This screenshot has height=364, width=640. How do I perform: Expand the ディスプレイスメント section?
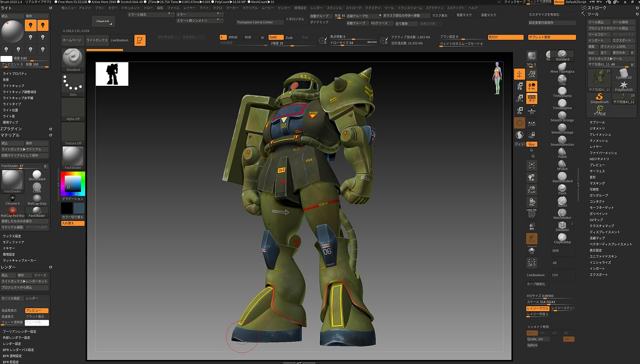605,232
